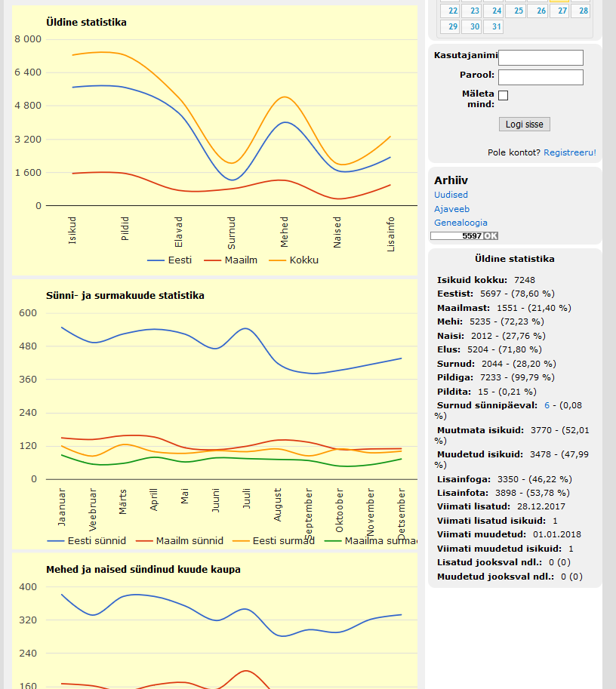The image size is (616, 689).
Task: Open the Registreeru link
Action: coord(569,152)
